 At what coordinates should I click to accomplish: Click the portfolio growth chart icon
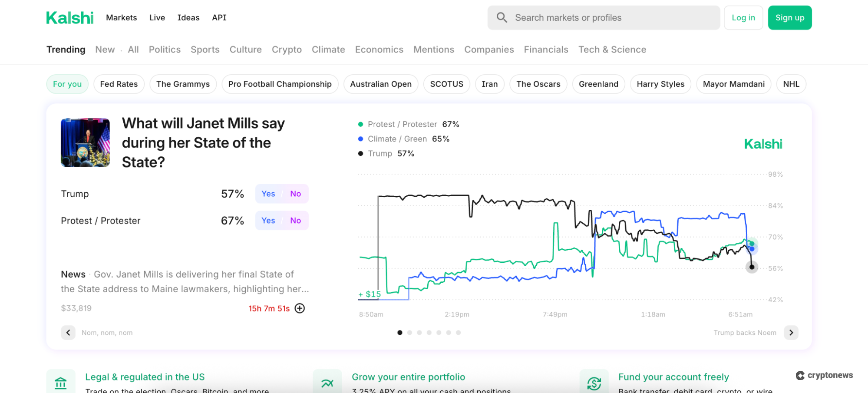(x=327, y=383)
